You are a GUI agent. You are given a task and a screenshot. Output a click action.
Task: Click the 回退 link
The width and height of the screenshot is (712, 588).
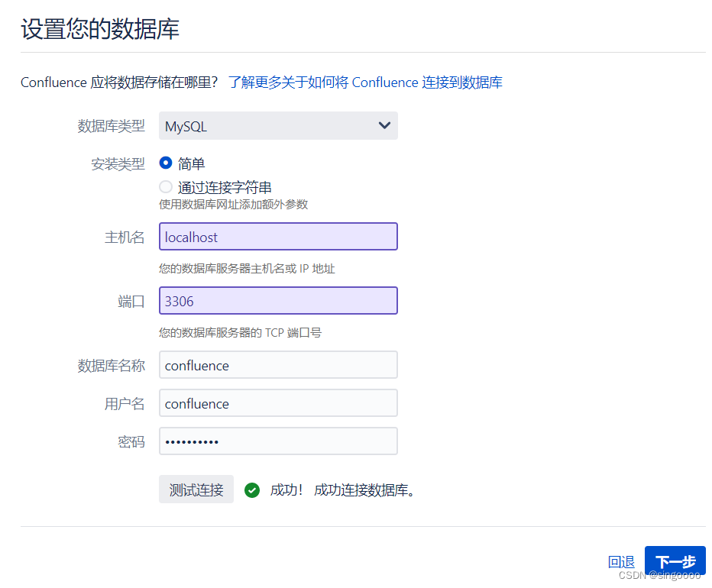(621, 562)
